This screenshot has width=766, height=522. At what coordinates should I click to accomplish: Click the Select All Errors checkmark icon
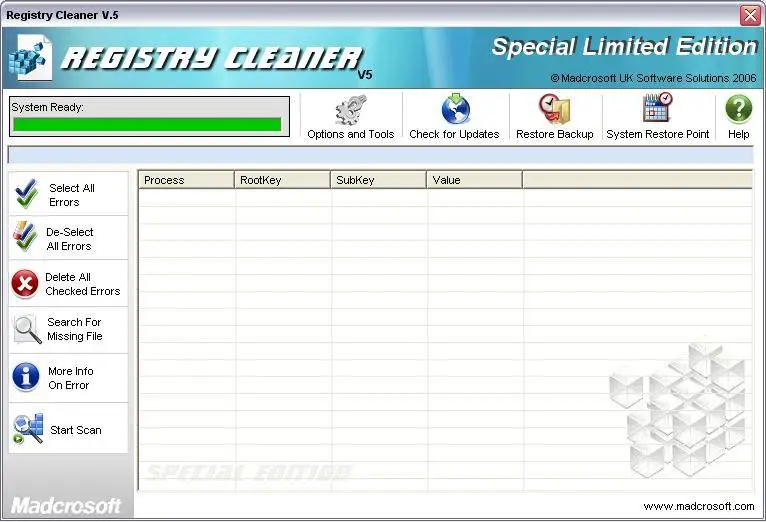pos(26,193)
